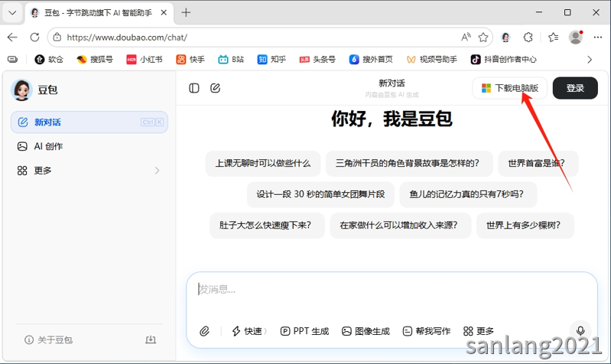Choose suggestion 肚子大怎么快速瘦下来?
Image resolution: width=611 pixels, height=364 pixels.
[x=267, y=226]
